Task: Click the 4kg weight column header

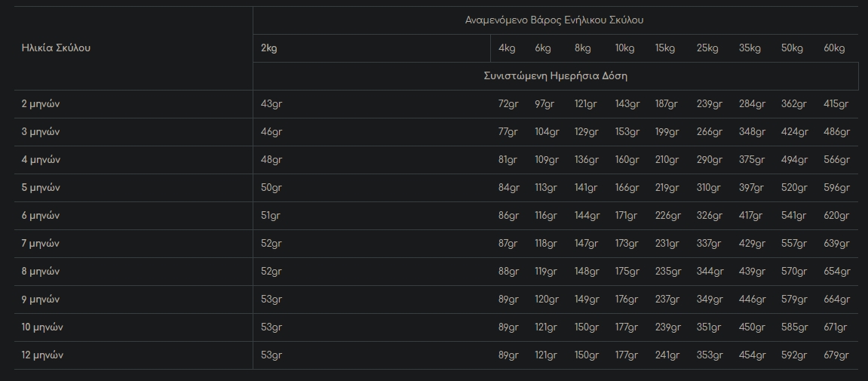Action: 507,48
